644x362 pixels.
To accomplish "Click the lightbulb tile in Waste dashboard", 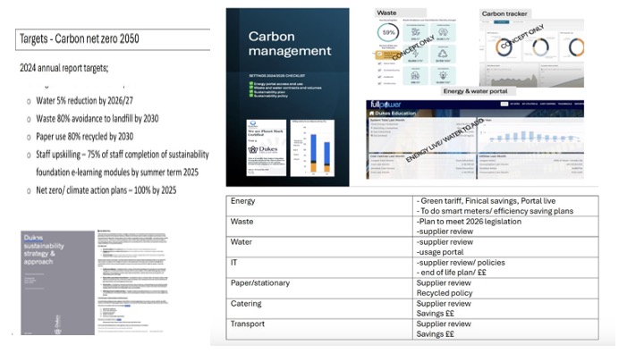I will coord(443,75).
